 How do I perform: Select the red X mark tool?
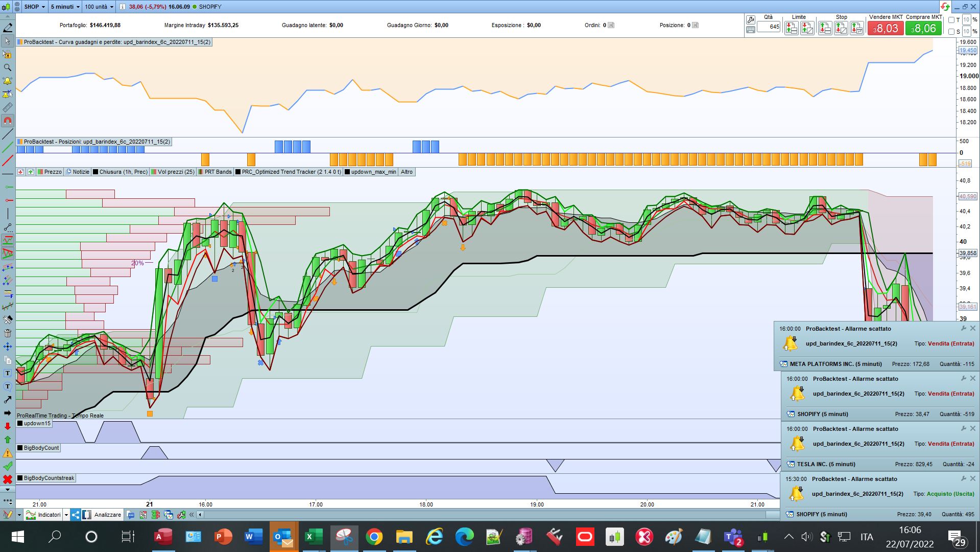click(x=8, y=479)
